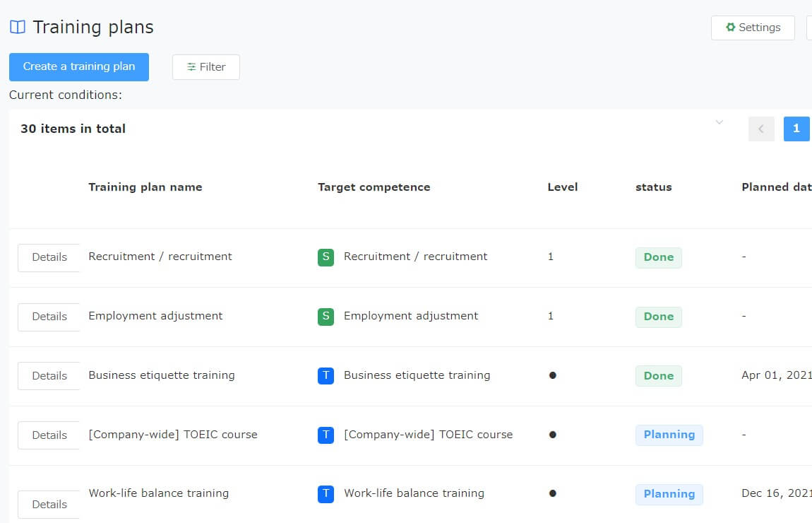Click level dot of Business etiquette row
The height and width of the screenshot is (523, 812).
coord(553,375)
